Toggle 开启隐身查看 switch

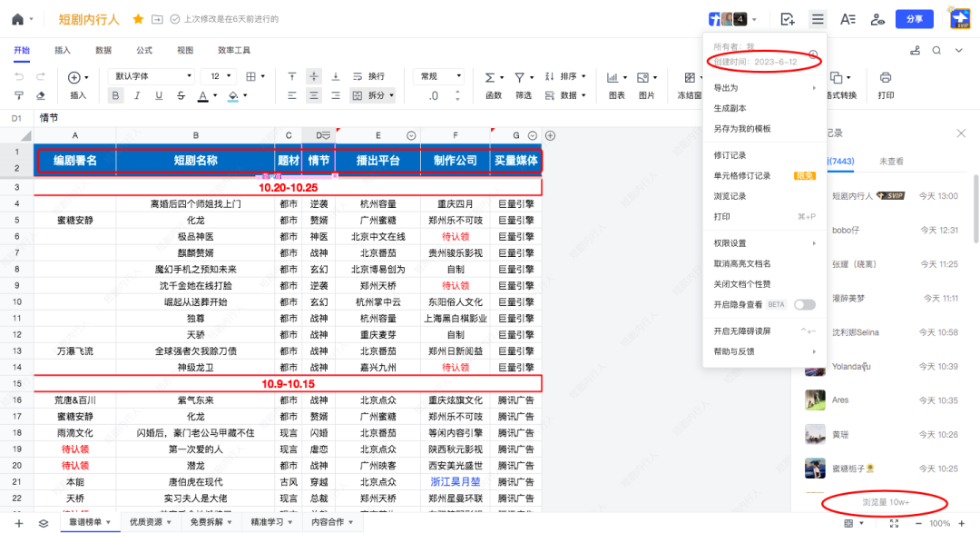(805, 305)
